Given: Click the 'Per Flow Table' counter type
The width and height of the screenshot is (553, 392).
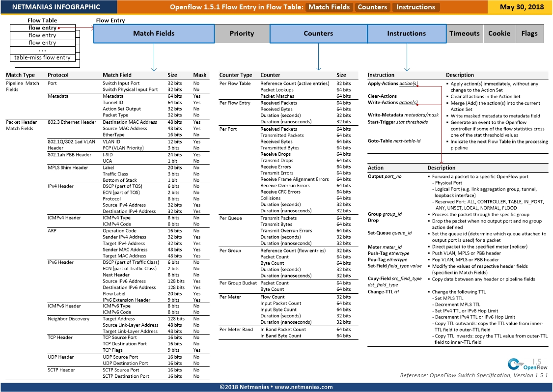Looking at the screenshot, I should point(235,84).
